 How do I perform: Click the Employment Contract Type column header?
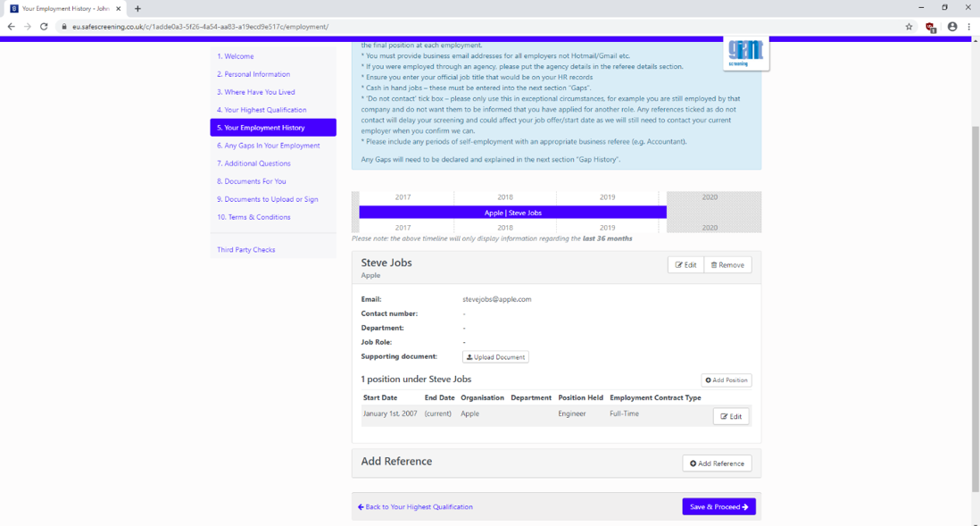pos(656,397)
